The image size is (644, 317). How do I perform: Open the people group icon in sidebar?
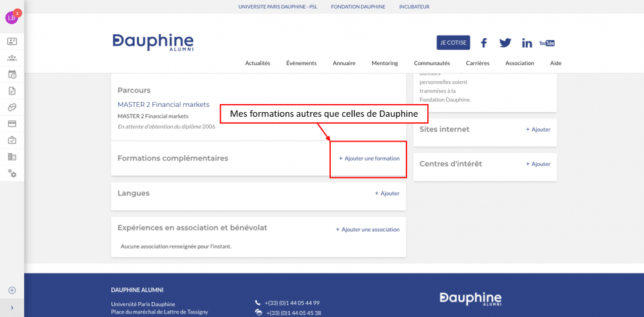(x=12, y=58)
